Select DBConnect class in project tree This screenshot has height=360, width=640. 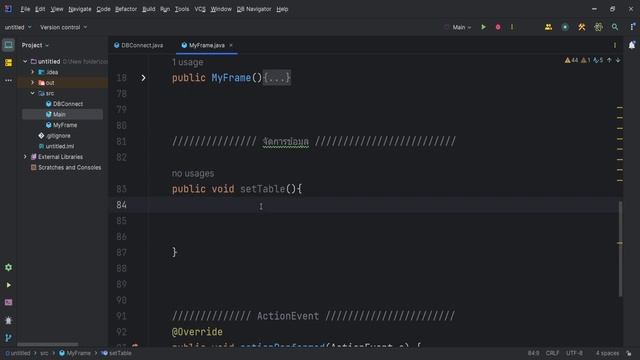click(64, 104)
